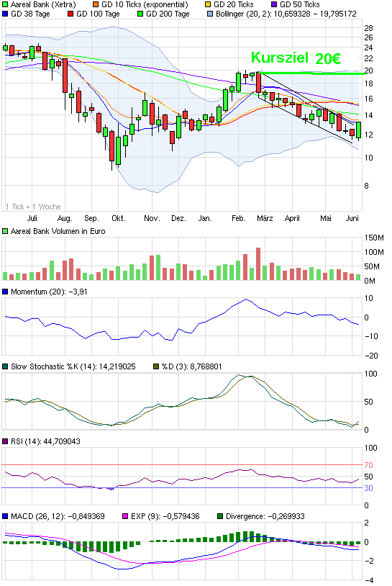Click the Slow Stochastic %K legend swatch

(x=5, y=366)
